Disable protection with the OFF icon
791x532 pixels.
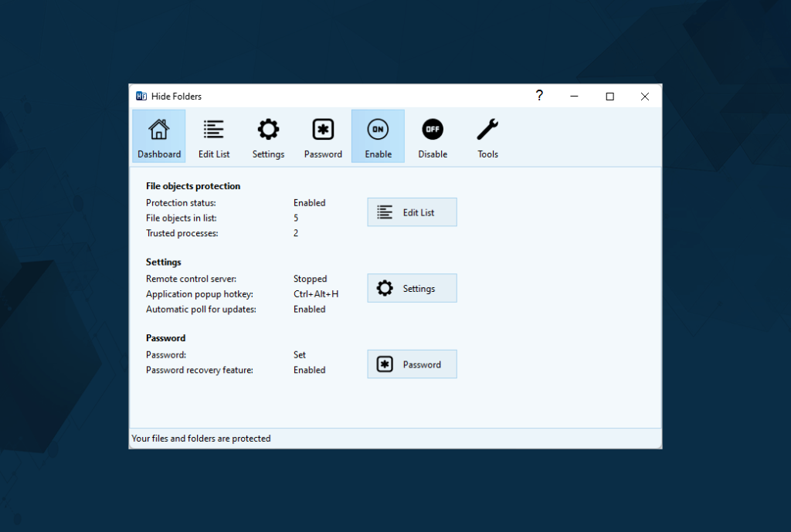[433, 136]
